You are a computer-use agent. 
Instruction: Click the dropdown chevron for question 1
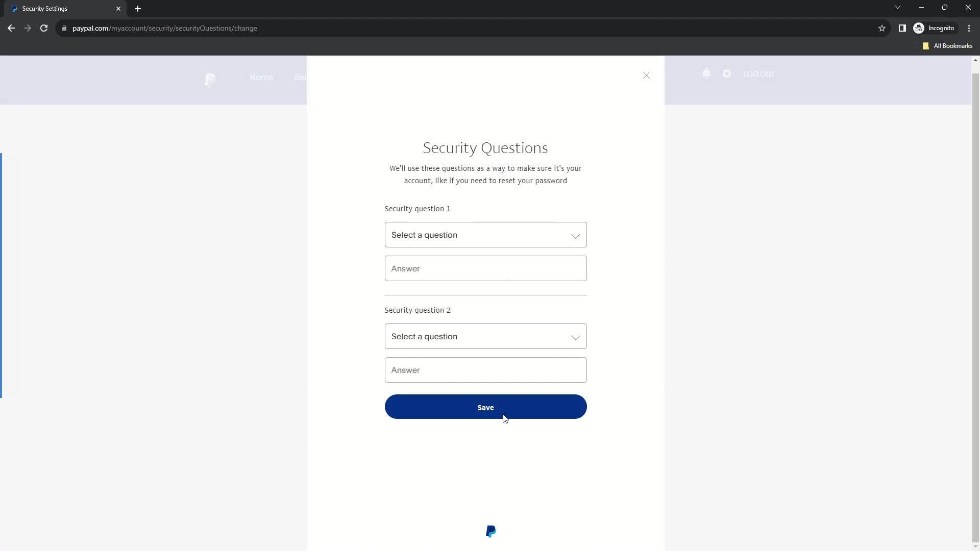(576, 235)
